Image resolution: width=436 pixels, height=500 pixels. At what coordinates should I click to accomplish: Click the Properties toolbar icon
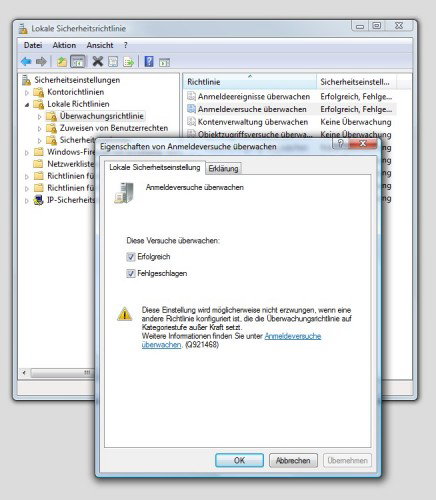tap(113, 62)
